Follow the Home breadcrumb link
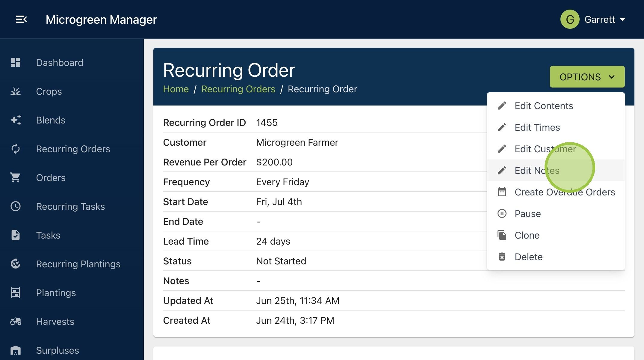The image size is (644, 360). pos(176,89)
